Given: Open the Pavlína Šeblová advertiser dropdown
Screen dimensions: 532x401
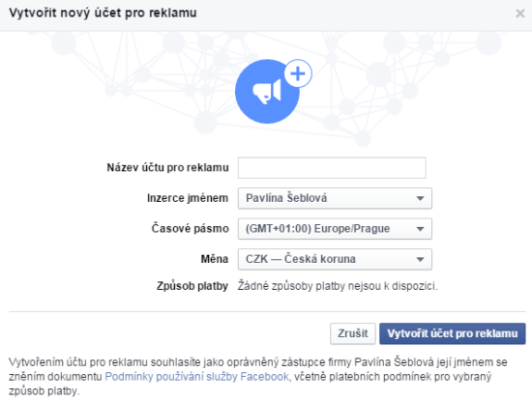Looking at the screenshot, I should [335, 198].
